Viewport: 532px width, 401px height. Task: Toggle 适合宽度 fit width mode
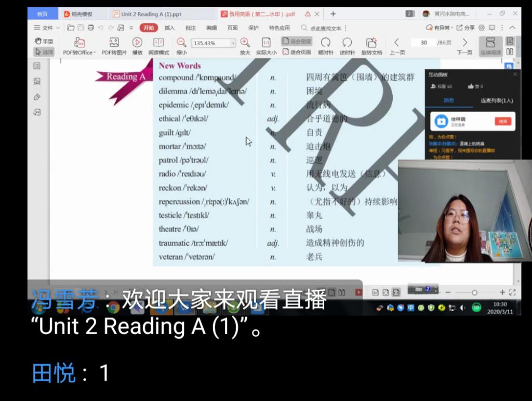pyautogui.click(x=297, y=41)
